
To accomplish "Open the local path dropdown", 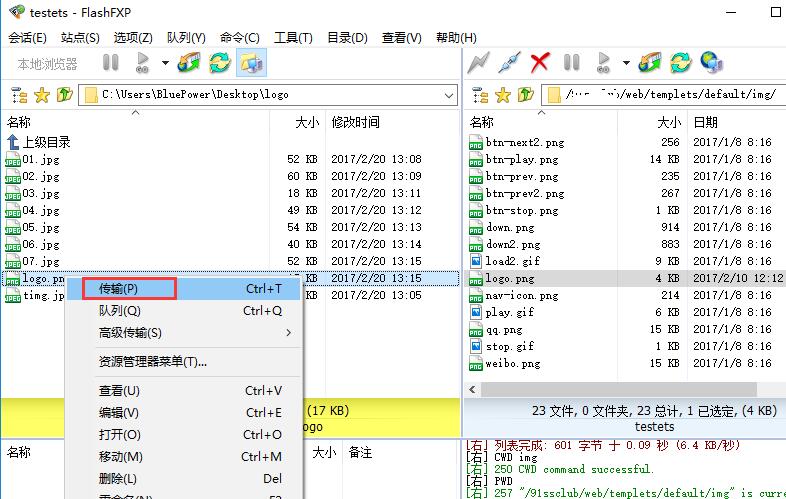I will click(449, 95).
